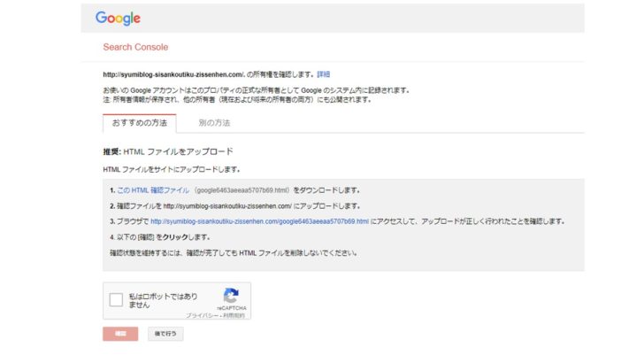
Task: Click the Google logo
Action: 118,19
